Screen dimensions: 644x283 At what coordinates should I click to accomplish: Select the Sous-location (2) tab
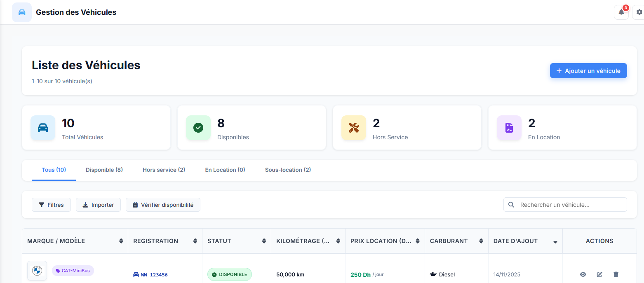[288, 170]
